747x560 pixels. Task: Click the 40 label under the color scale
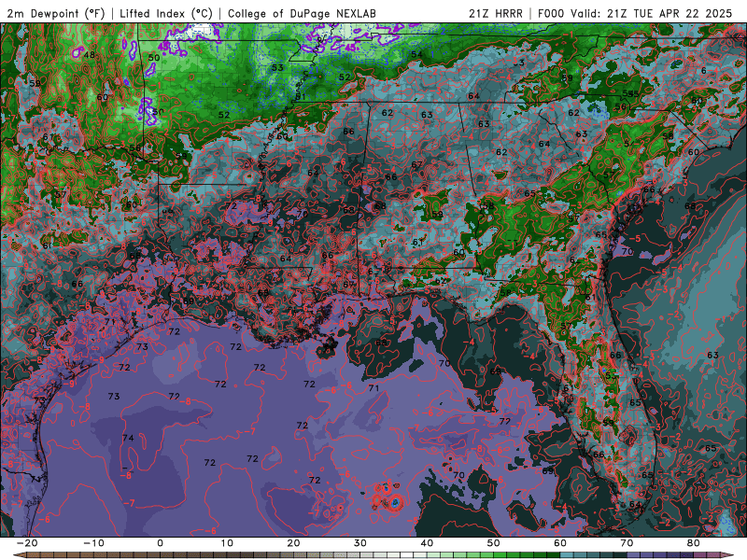point(427,543)
